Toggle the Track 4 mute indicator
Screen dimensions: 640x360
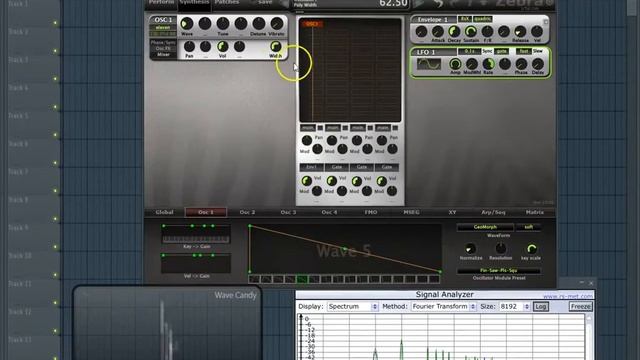click(x=55, y=107)
